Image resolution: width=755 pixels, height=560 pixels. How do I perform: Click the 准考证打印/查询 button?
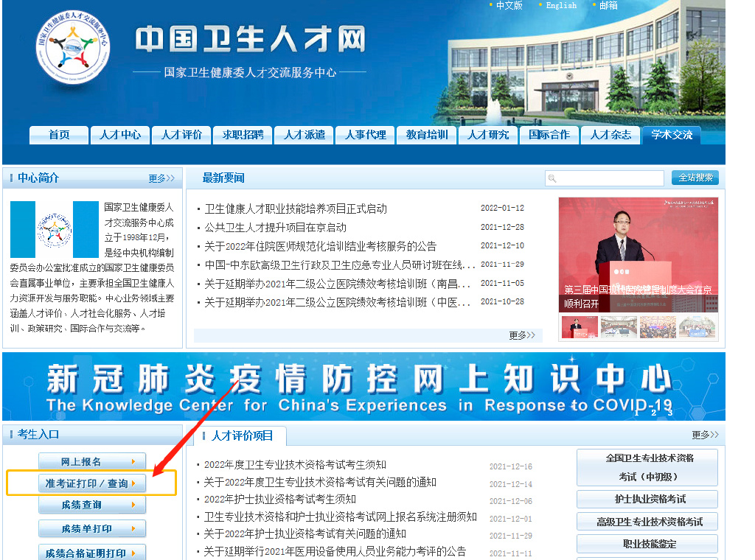[x=92, y=483]
